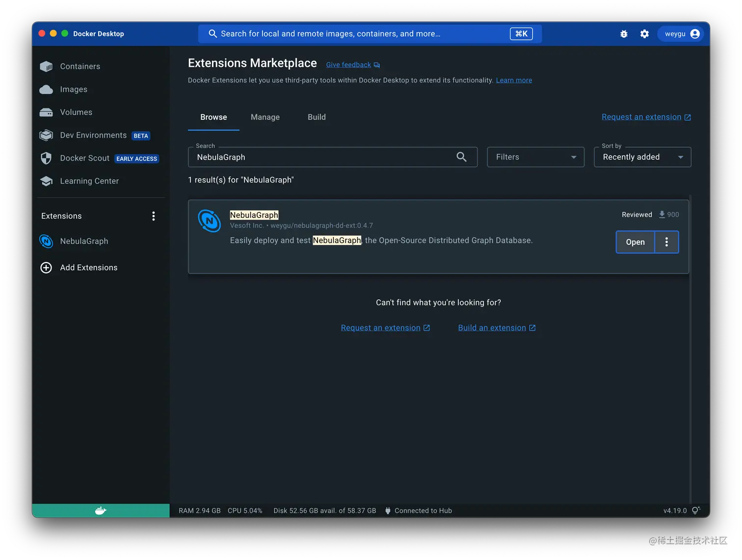Click the Vesoft Inc. publisher text
Image resolution: width=742 pixels, height=560 pixels.
coord(247,226)
